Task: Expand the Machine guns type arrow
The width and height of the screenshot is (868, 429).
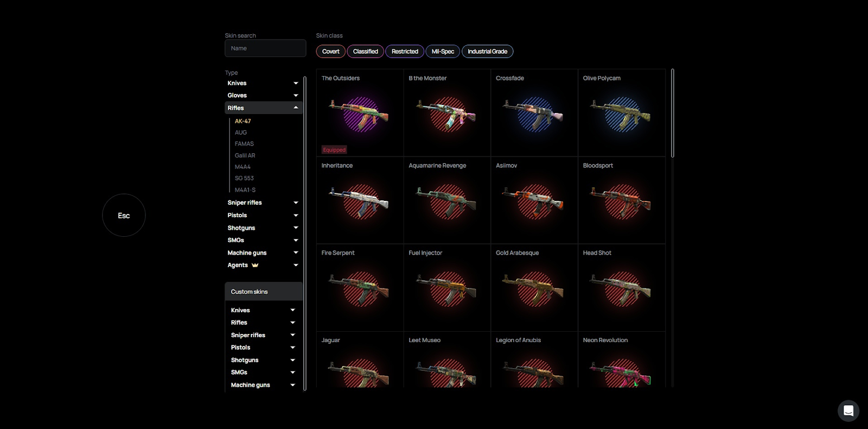Action: click(x=296, y=253)
